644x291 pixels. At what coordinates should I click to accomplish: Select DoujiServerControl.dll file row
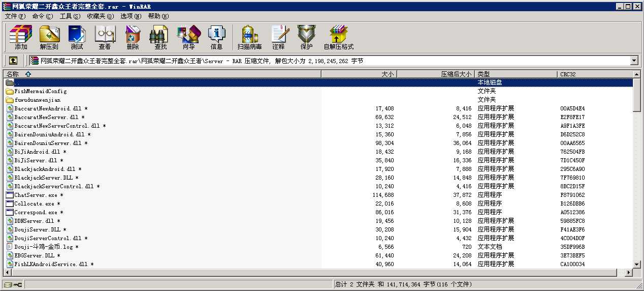pos(318,238)
